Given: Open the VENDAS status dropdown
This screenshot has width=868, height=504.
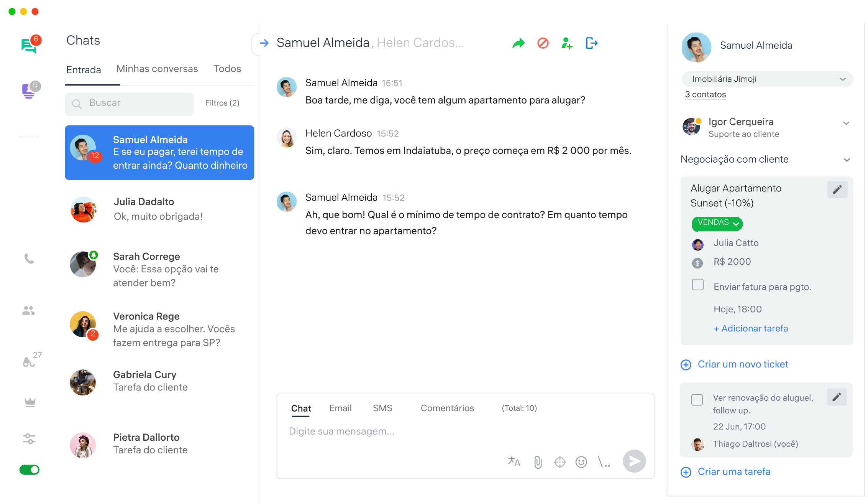Looking at the screenshot, I should (717, 223).
